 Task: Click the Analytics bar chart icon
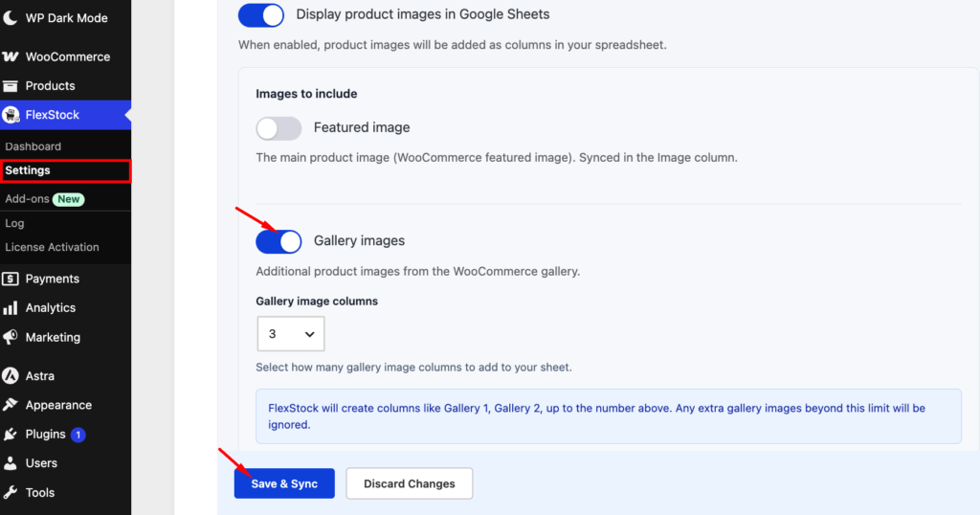[x=10, y=308]
